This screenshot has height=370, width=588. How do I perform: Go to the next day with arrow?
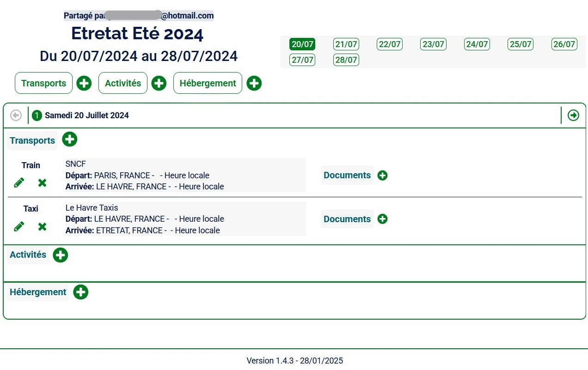point(573,115)
